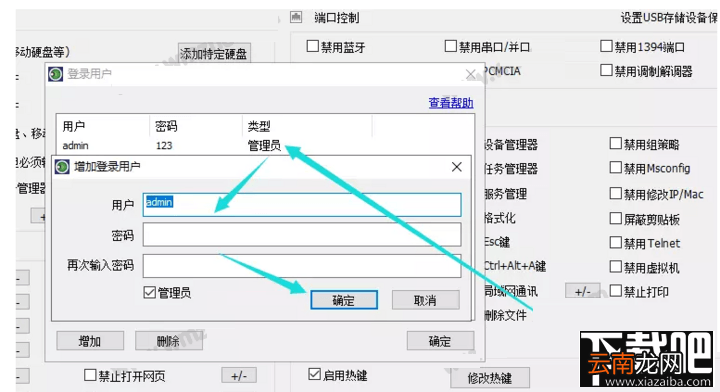Tick the 禁用1394端口 checkbox

click(606, 46)
